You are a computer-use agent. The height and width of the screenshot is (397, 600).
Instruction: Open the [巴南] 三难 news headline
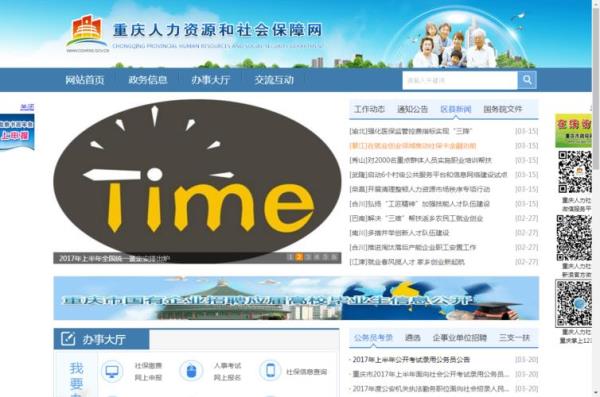point(416,219)
